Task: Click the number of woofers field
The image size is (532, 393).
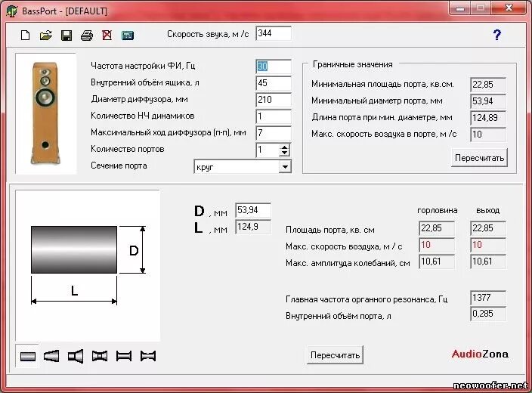Action: pyautogui.click(x=274, y=116)
